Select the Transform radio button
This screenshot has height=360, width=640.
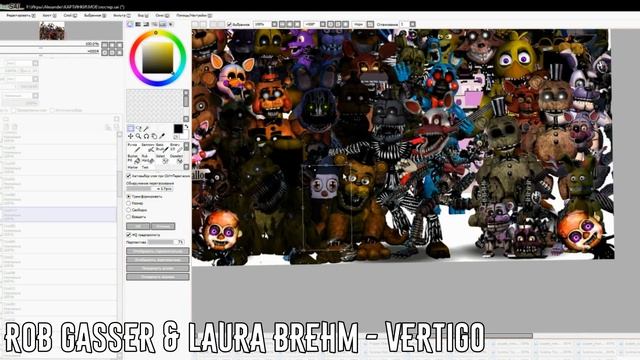129,196
